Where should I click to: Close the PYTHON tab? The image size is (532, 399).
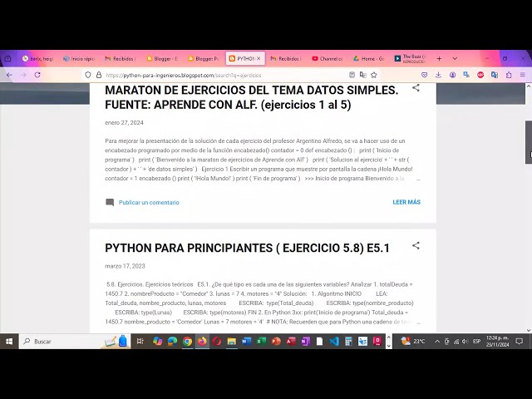click(x=259, y=59)
